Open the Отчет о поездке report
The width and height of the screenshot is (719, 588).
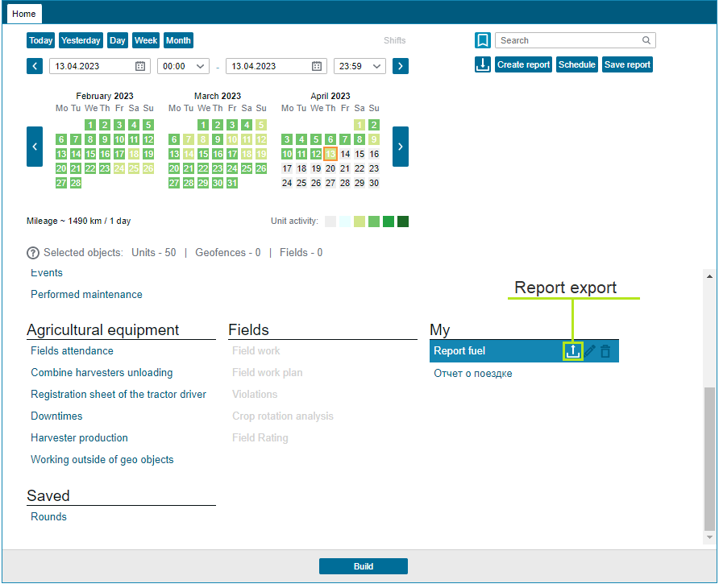(473, 374)
